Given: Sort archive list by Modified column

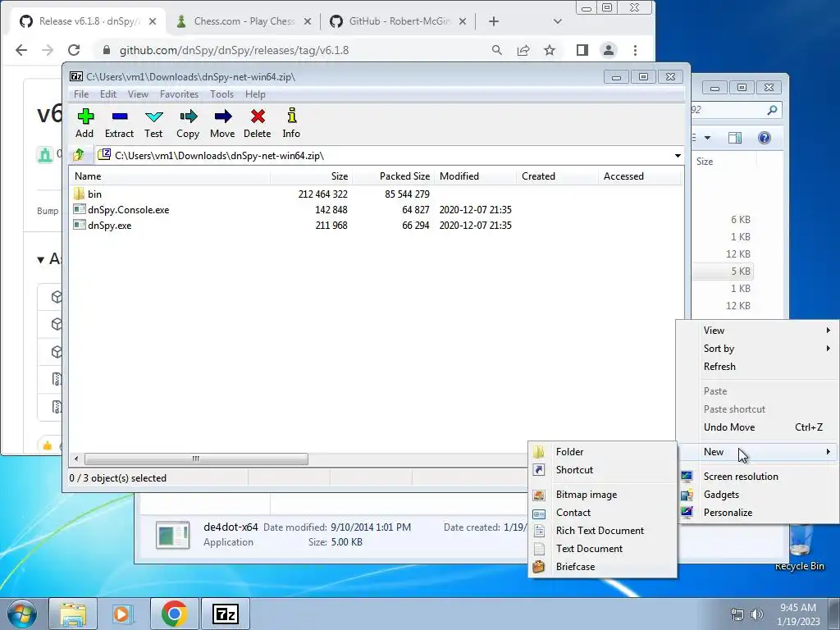Looking at the screenshot, I should tap(475, 176).
